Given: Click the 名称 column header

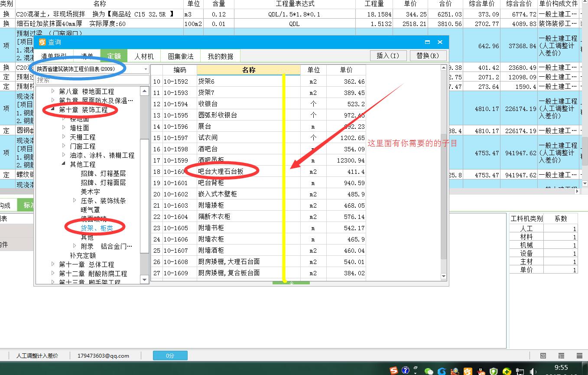Looking at the screenshot, I should [x=249, y=70].
